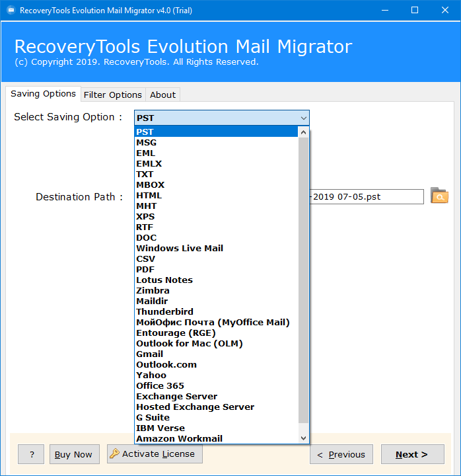Maximize the Mail Migrator window

[415, 11]
